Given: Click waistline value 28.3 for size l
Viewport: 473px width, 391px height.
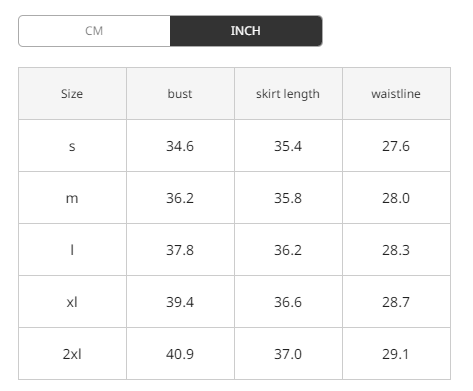Looking at the screenshot, I should tap(396, 250).
